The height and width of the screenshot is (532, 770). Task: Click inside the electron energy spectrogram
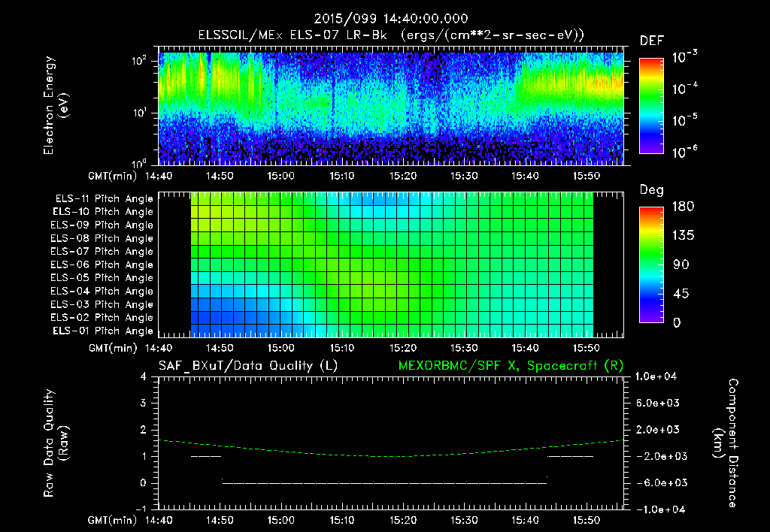click(391, 106)
